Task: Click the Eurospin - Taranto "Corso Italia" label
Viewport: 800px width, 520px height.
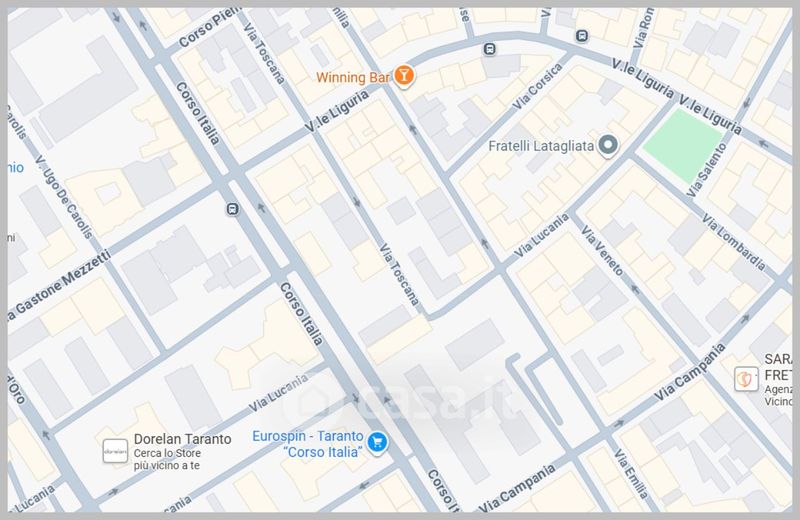Action: [308, 444]
